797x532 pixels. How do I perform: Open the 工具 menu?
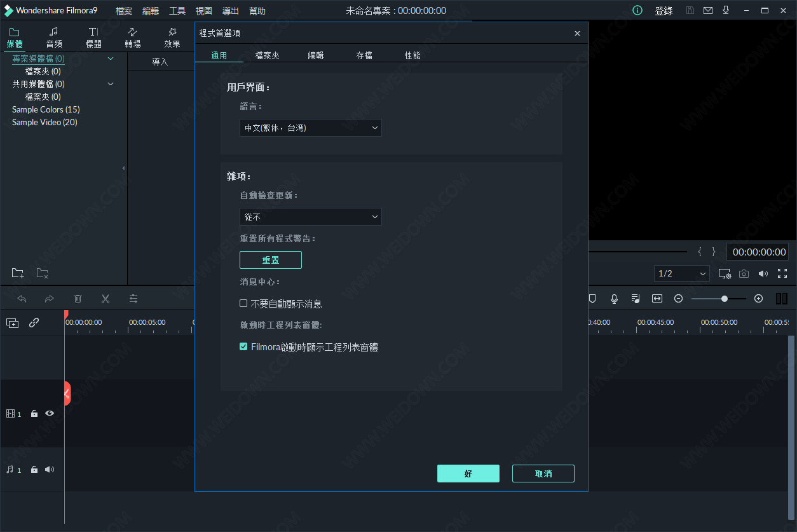pyautogui.click(x=177, y=11)
